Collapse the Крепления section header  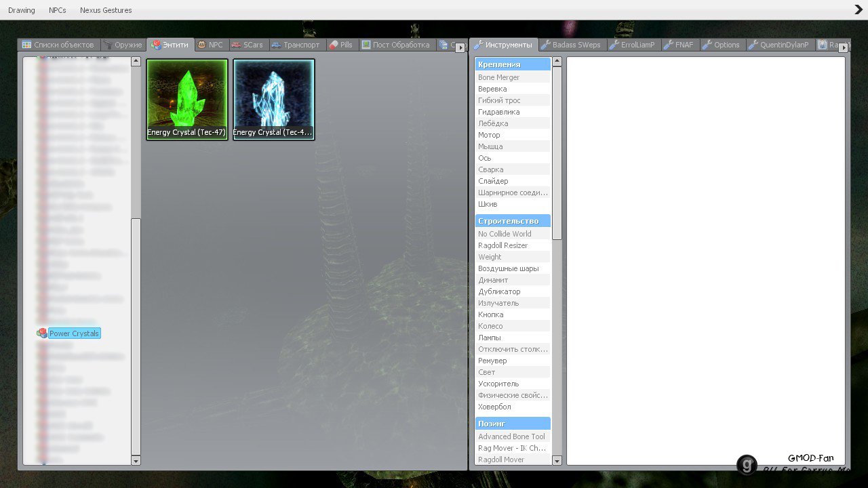click(513, 64)
